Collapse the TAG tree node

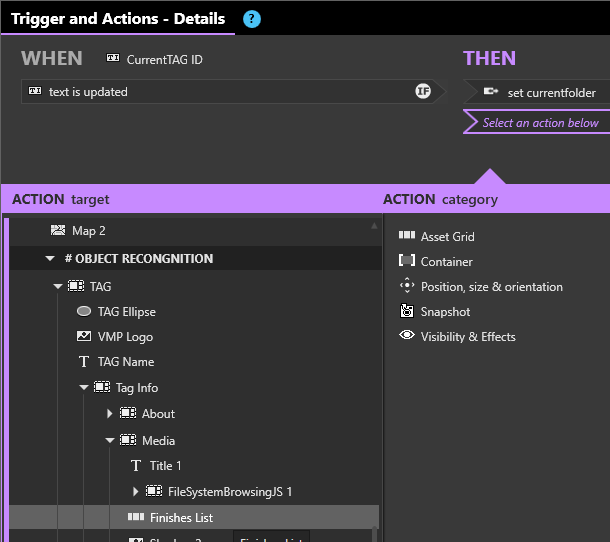(58, 286)
